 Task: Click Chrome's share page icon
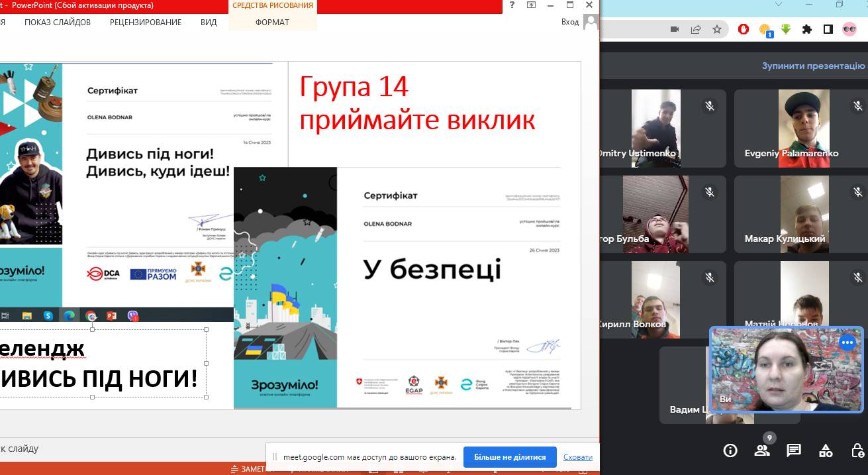(x=696, y=29)
